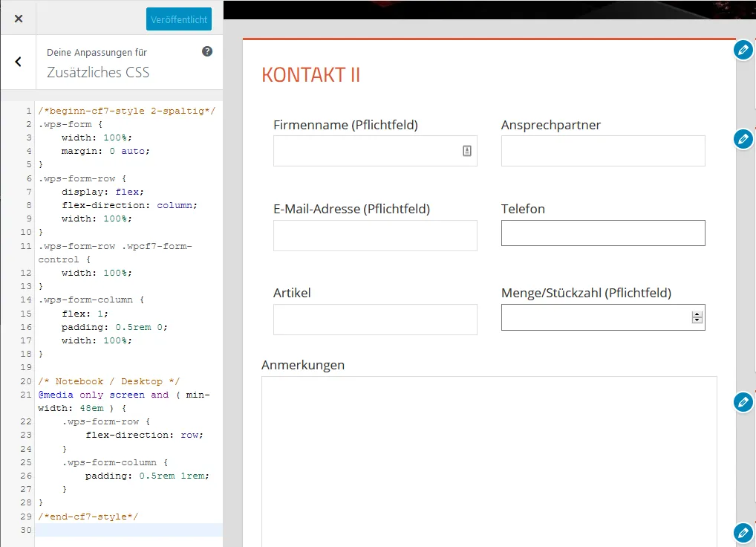
Task: Focus the Artikel input field
Action: (x=375, y=320)
